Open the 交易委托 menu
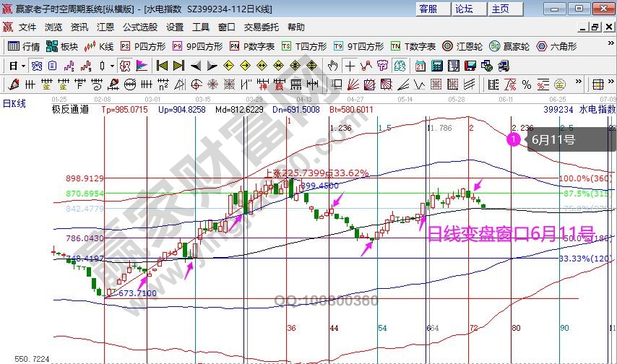Viewport: 617px width, 364px height. click(261, 27)
